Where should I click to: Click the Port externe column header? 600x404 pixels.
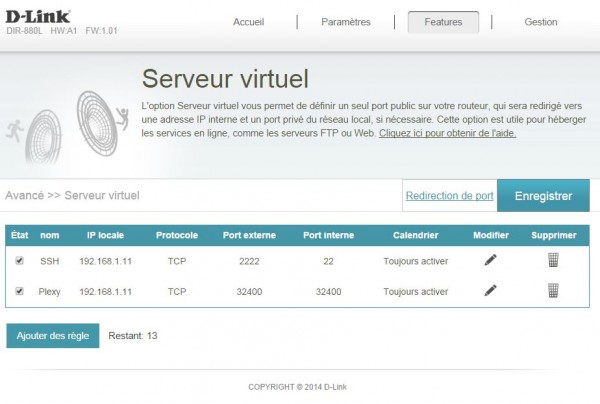(x=249, y=236)
